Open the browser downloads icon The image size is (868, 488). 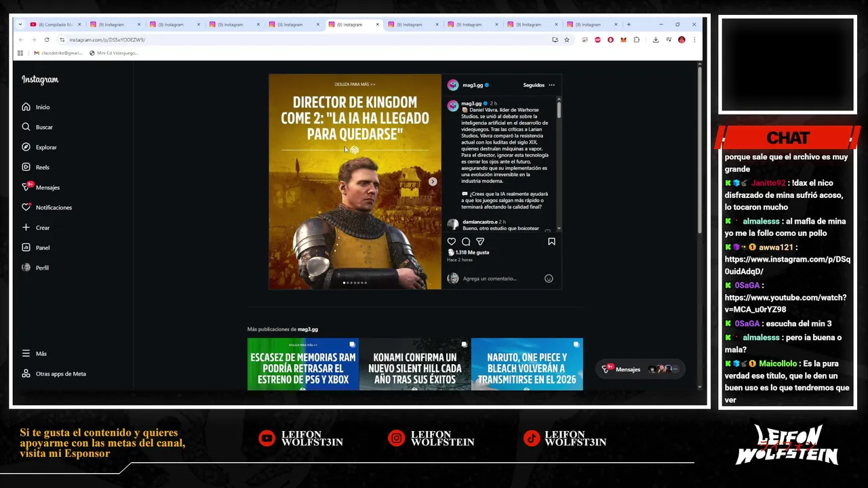click(x=656, y=40)
